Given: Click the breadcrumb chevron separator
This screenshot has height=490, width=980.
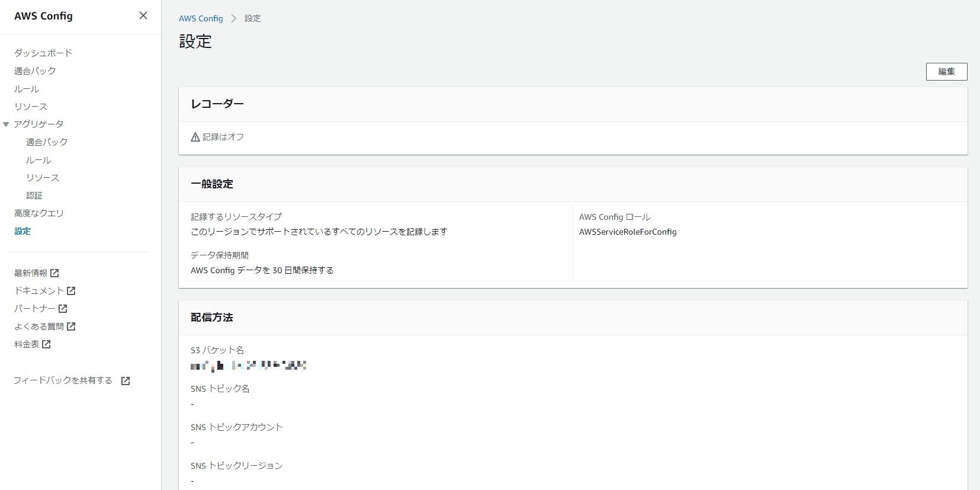Looking at the screenshot, I should 234,18.
